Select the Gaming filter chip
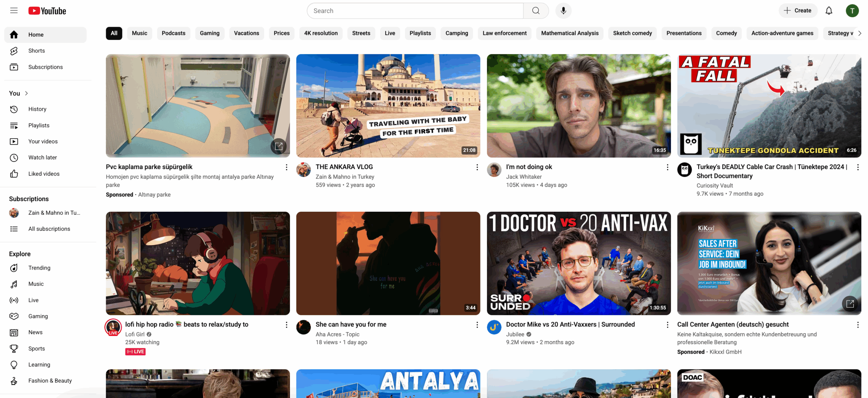Screen dimensions: 868x398 210,33
